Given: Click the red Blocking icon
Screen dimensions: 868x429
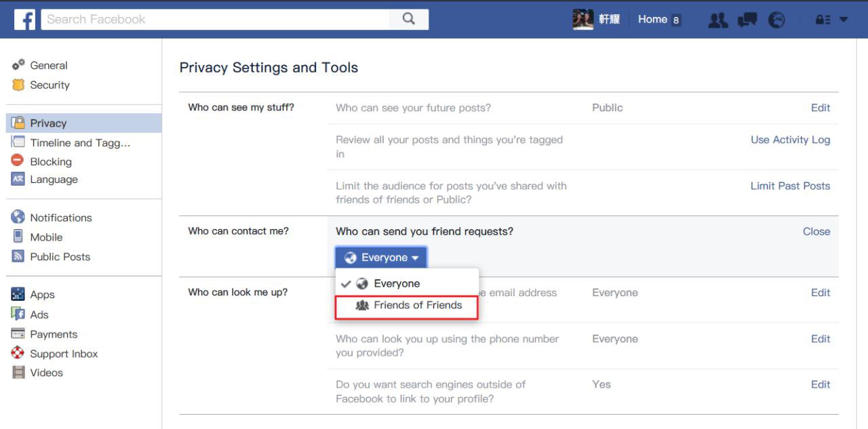Looking at the screenshot, I should click(18, 161).
